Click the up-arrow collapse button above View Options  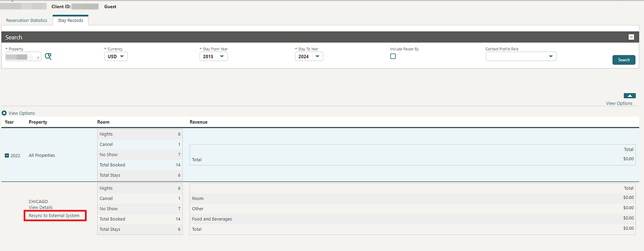click(x=630, y=96)
